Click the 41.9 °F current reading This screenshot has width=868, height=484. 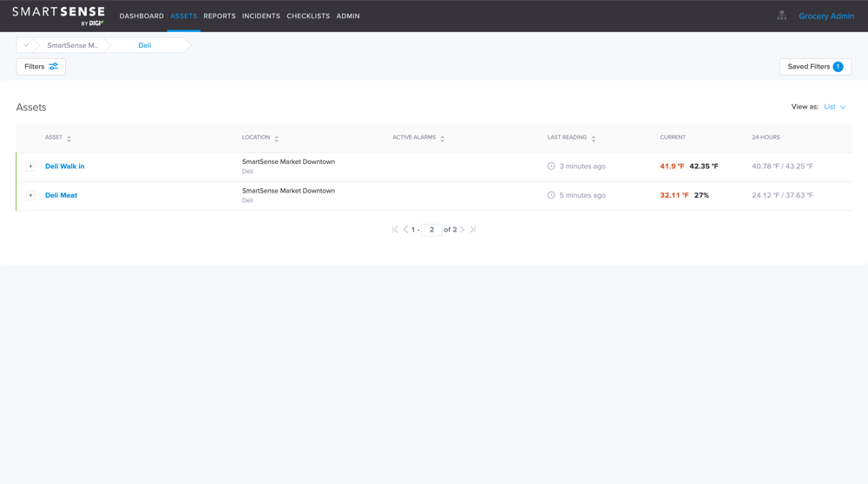[672, 166]
